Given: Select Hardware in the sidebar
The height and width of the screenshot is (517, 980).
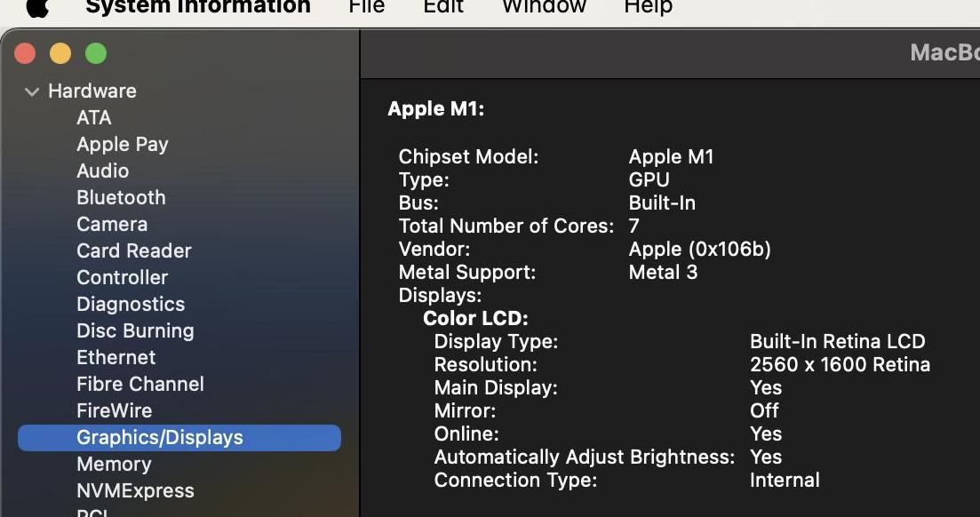Looking at the screenshot, I should coord(92,91).
